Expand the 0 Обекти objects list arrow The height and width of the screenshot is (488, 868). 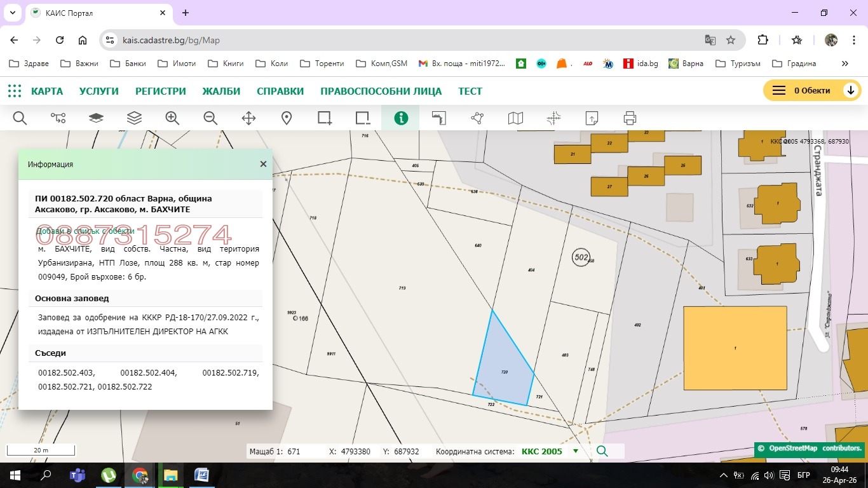pyautogui.click(x=851, y=91)
